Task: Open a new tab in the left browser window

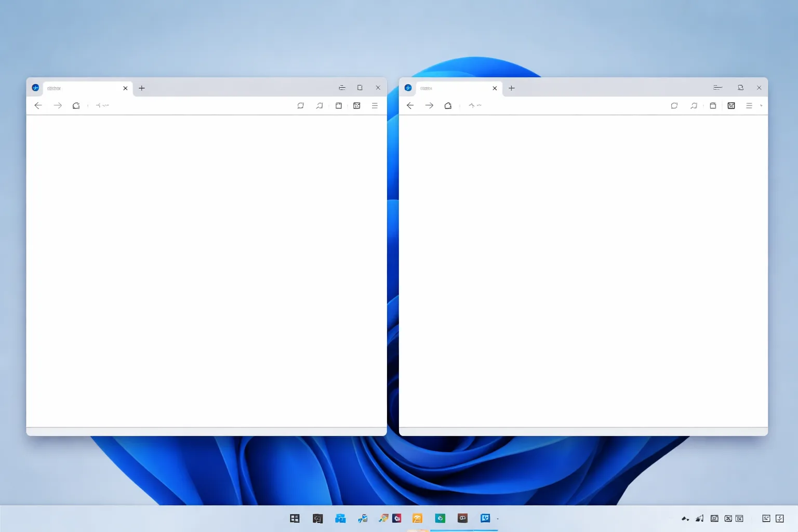Action: (142, 88)
